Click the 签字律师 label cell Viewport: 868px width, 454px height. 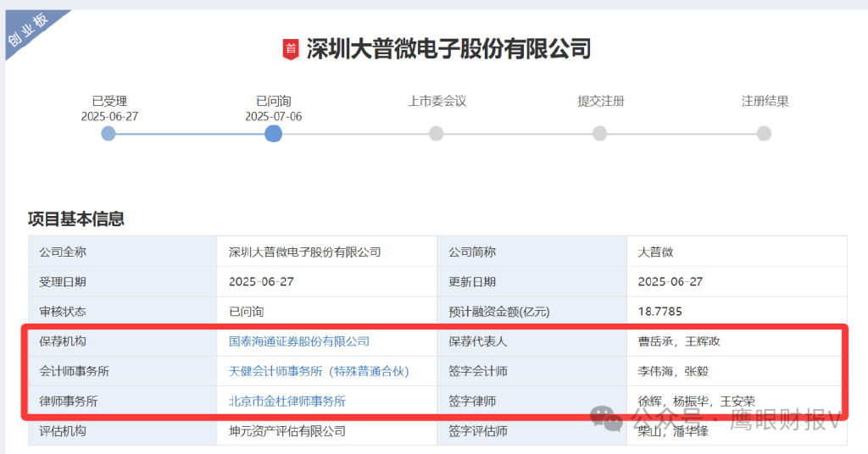coord(532,401)
